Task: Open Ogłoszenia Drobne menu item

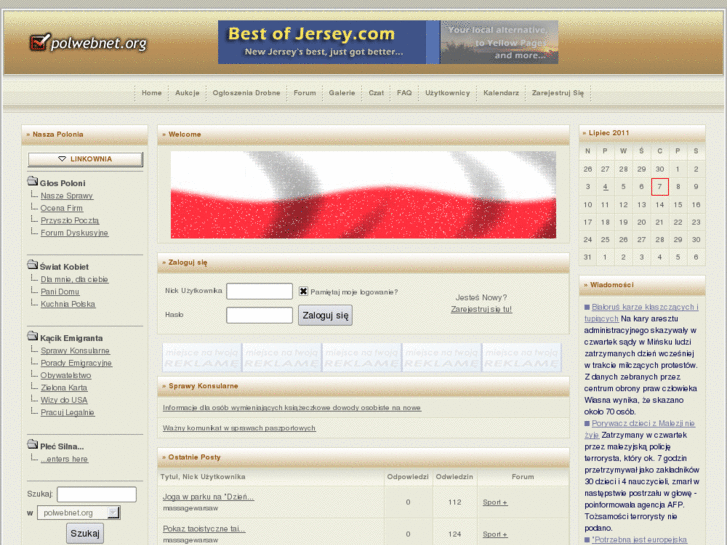Action: click(x=246, y=93)
